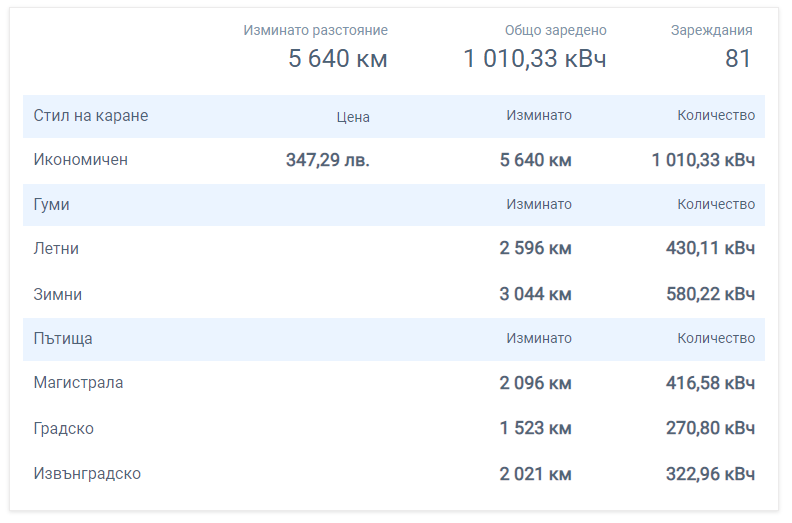Select the 'Икономичен' driving style row
792x523 pixels.
tap(81, 160)
